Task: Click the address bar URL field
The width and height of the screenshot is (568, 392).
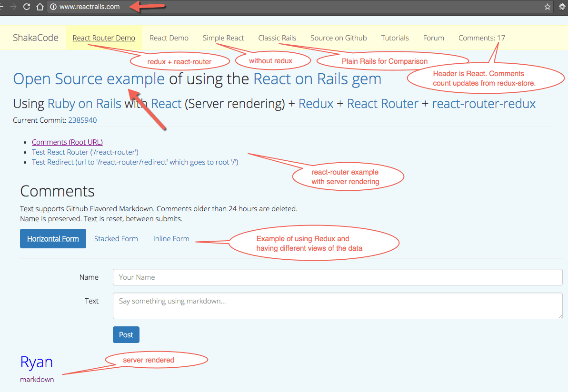Action: coord(286,7)
